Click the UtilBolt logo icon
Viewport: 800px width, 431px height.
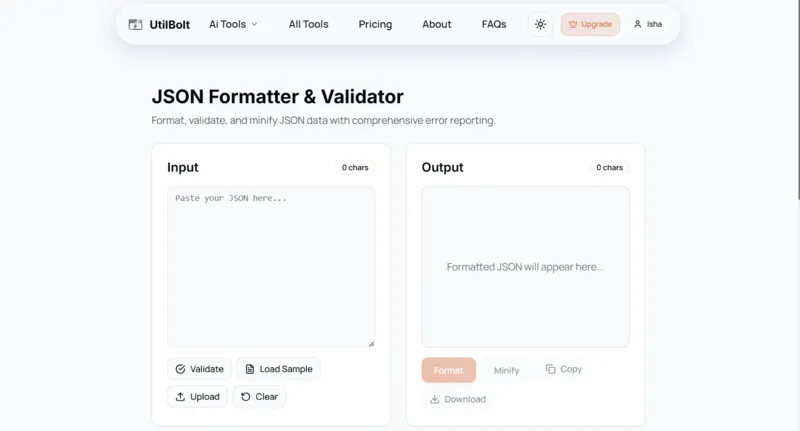point(135,24)
